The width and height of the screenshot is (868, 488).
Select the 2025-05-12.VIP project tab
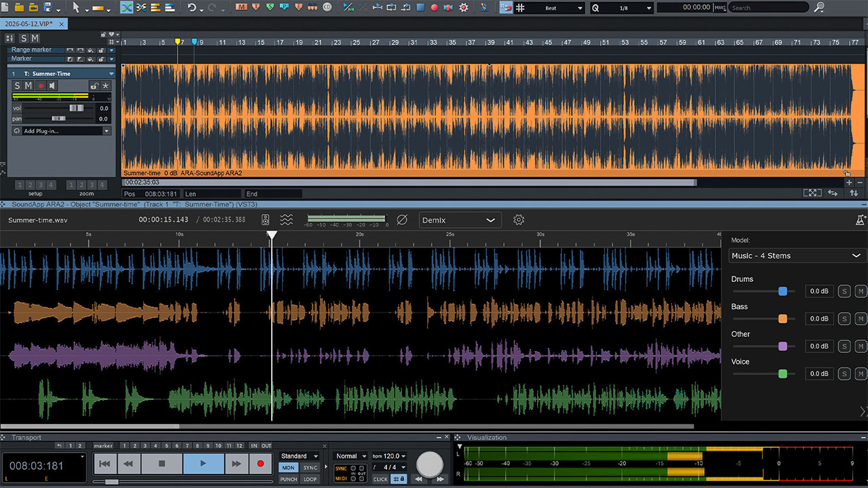33,23
